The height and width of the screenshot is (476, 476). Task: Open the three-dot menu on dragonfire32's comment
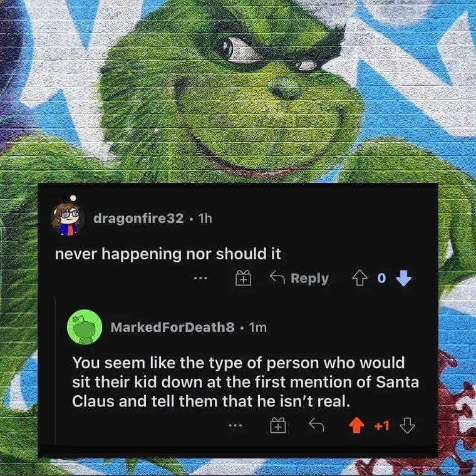201,277
